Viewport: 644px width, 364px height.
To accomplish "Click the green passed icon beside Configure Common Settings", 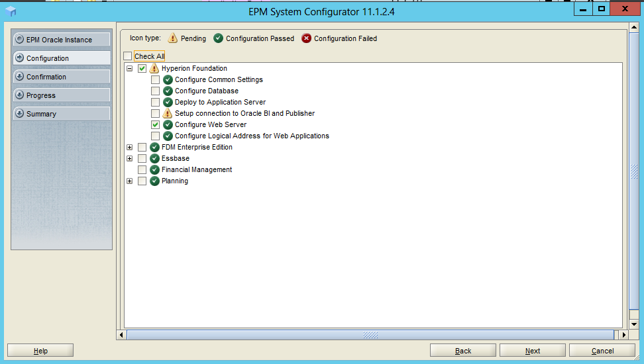I will (168, 79).
